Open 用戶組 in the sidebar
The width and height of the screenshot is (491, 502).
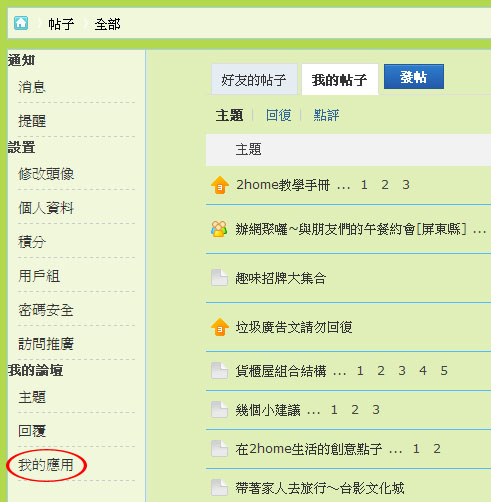pos(39,276)
